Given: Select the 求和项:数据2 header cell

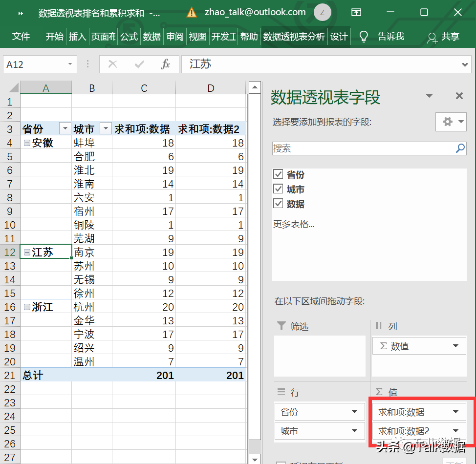Looking at the screenshot, I should tap(211, 129).
